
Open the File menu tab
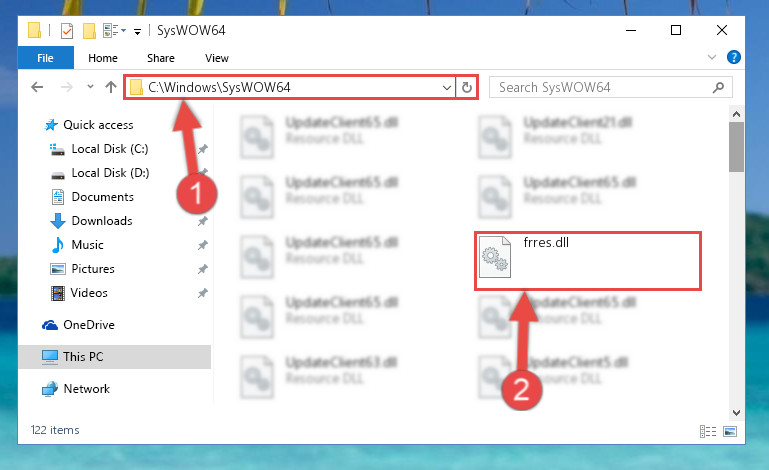click(x=46, y=58)
